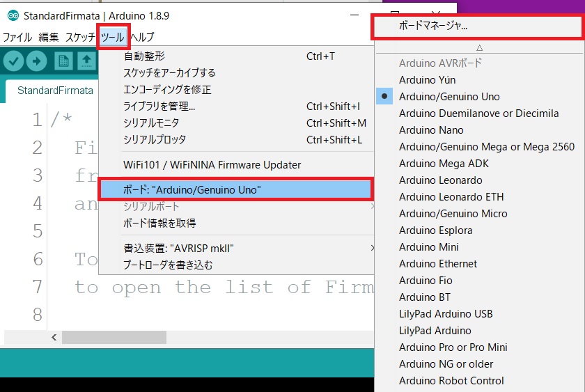Select Arduino Duemilanove or Diecimila board

click(x=480, y=113)
